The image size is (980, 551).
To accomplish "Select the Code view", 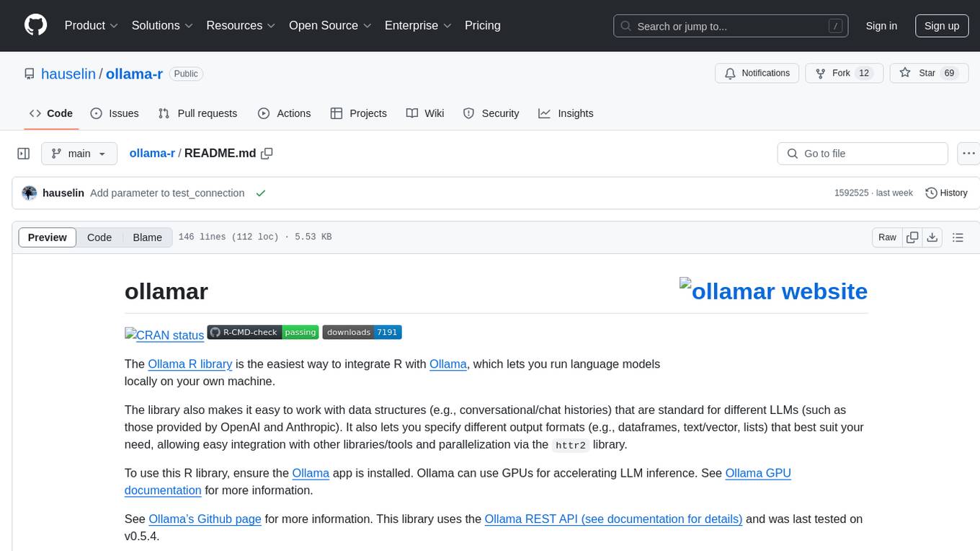I will tap(99, 237).
